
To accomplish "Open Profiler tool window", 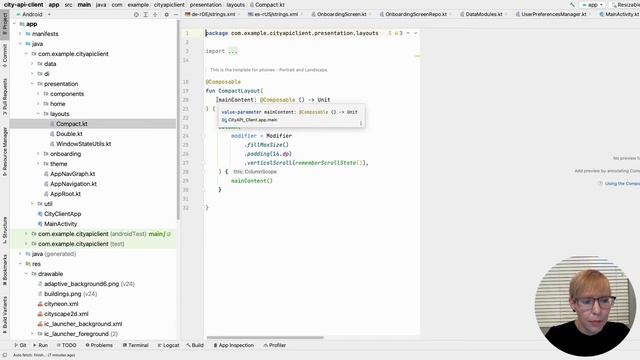I will (x=275, y=345).
